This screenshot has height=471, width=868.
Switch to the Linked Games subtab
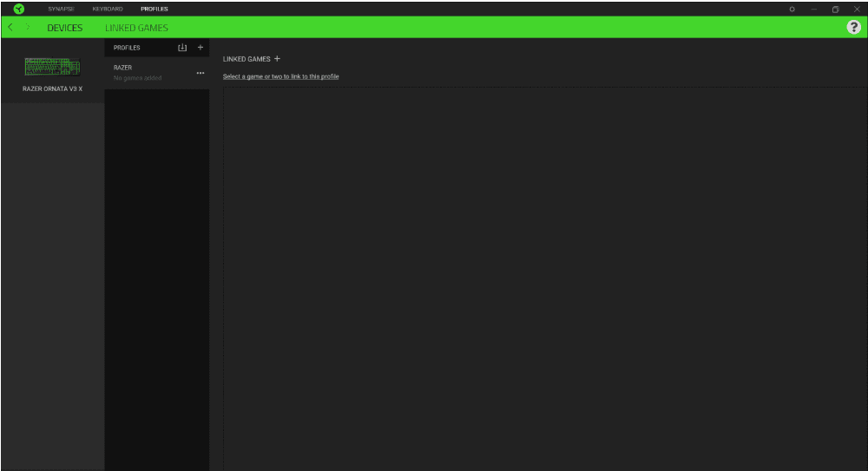(x=137, y=28)
